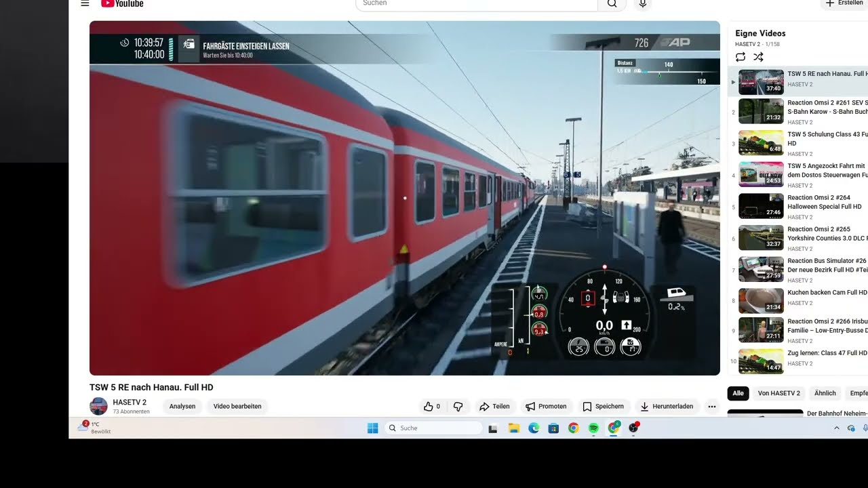Image resolution: width=868 pixels, height=488 pixels.
Task: Select the Von HASETV 2 chip
Action: point(779,393)
